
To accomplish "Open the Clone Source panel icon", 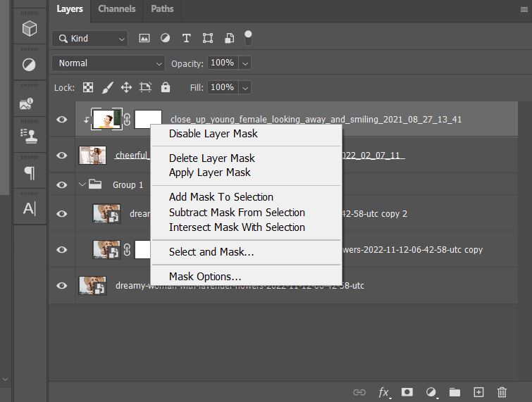I will click(29, 137).
